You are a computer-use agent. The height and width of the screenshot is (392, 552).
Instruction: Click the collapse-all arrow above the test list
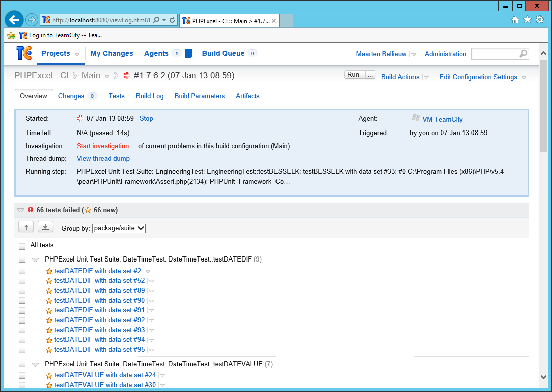tap(26, 227)
